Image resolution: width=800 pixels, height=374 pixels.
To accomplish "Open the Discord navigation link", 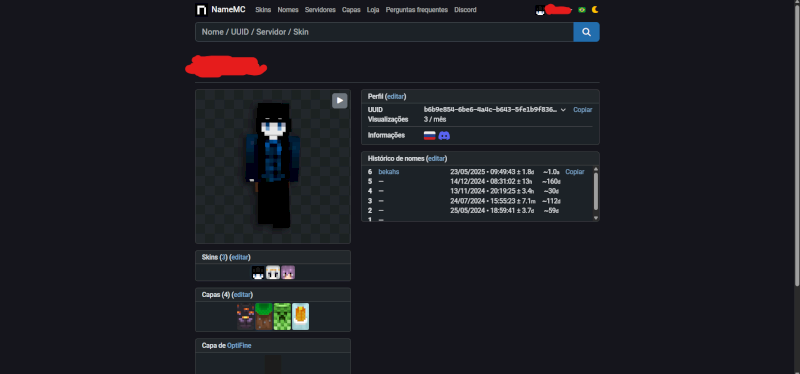I will pos(465,10).
